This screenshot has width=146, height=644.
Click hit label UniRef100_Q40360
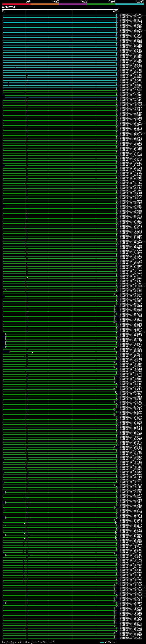click(131, 35)
